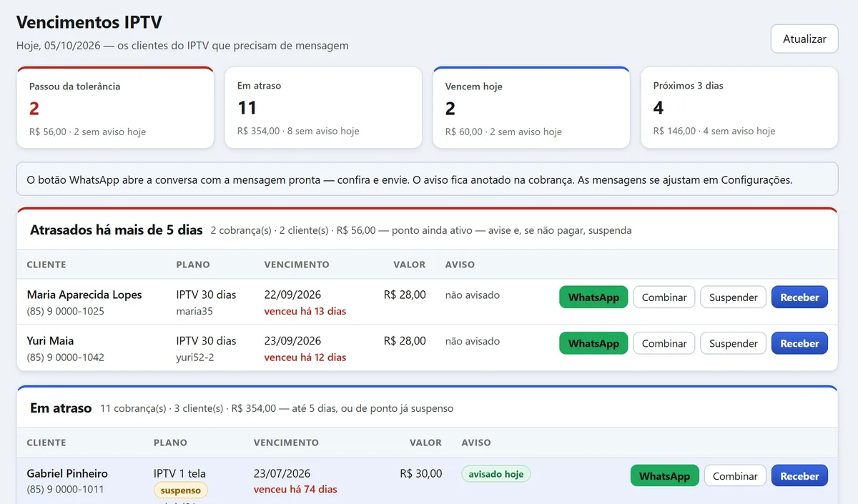The height and width of the screenshot is (504, 858).
Task: Click Combinar in Yuri Maia's row
Action: 664,343
